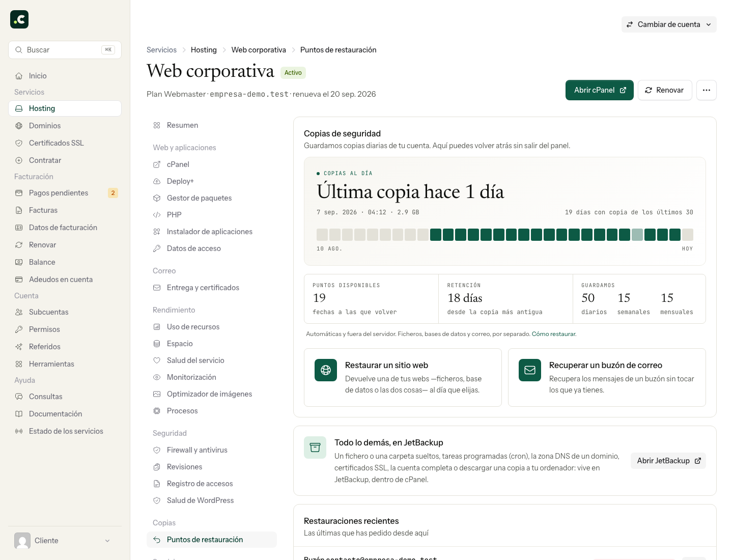Focus the Buscar search field
The width and height of the screenshot is (733, 560).
point(65,50)
